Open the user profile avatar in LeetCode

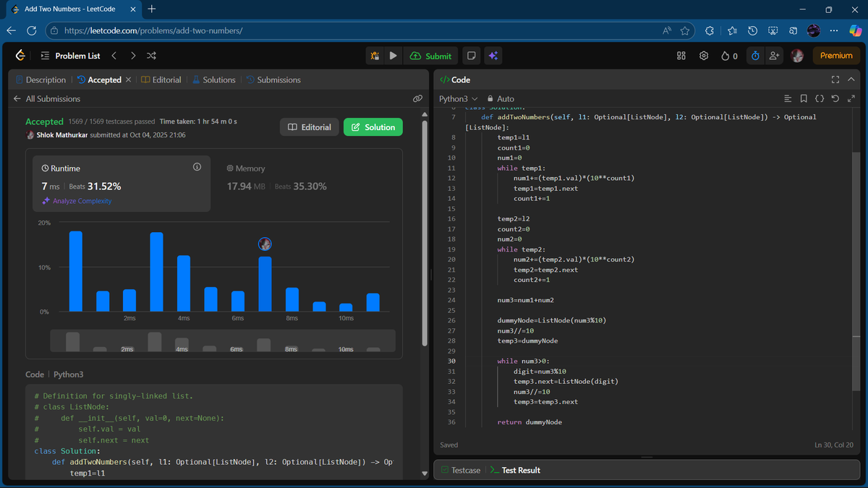coord(797,56)
